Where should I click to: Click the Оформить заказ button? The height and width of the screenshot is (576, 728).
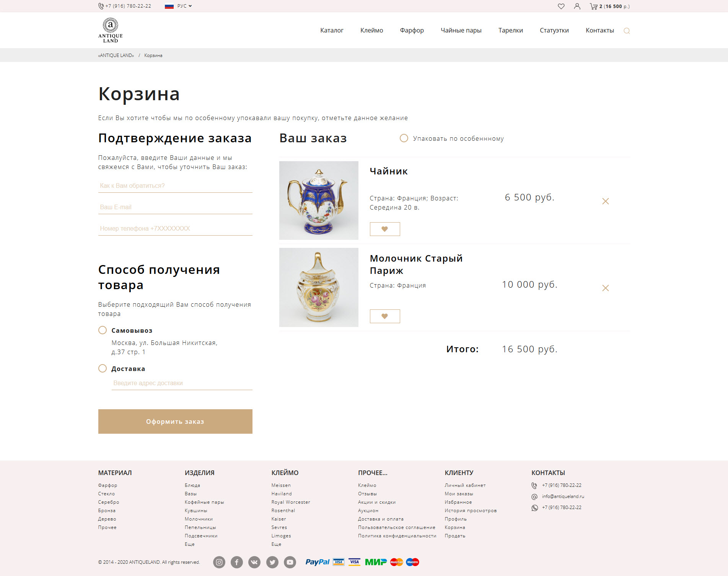click(x=175, y=421)
